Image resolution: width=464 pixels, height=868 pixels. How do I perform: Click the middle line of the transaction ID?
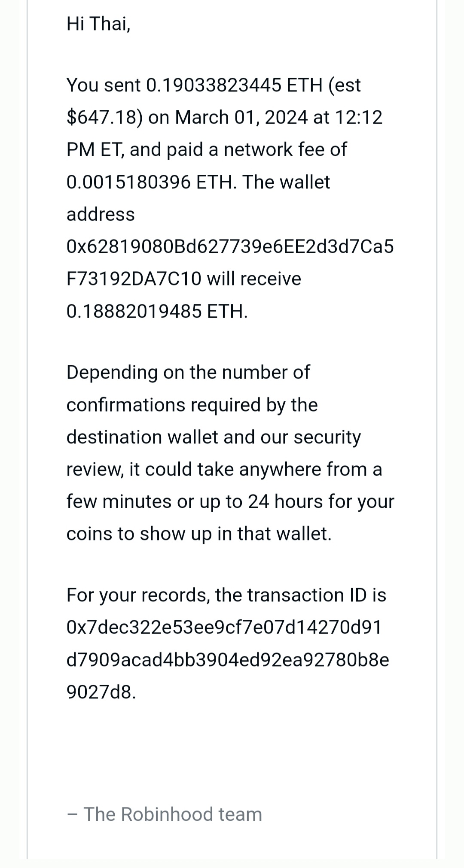(228, 660)
